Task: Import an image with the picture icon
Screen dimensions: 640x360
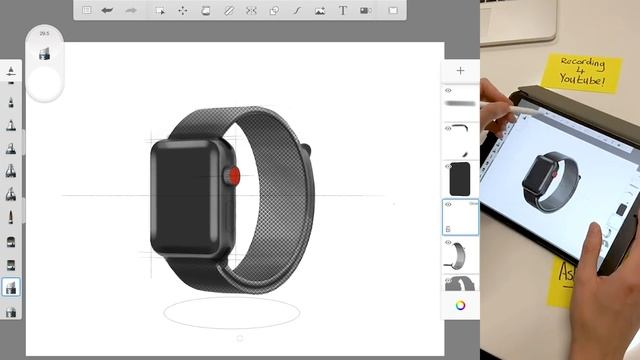Action: coord(320,11)
